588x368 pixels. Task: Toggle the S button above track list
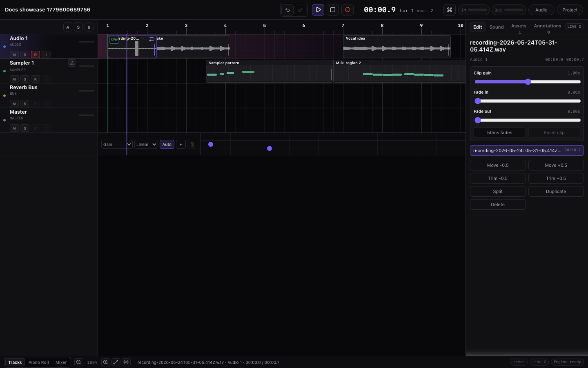[78, 27]
